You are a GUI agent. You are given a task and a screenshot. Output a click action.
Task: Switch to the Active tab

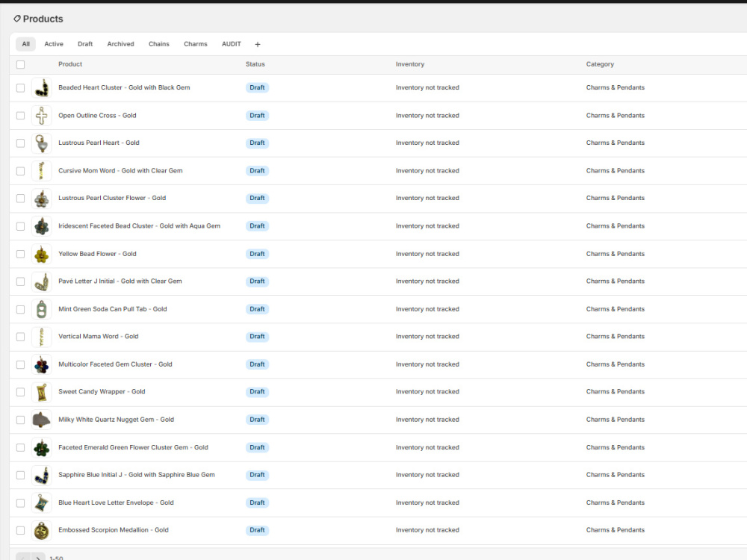tap(54, 44)
